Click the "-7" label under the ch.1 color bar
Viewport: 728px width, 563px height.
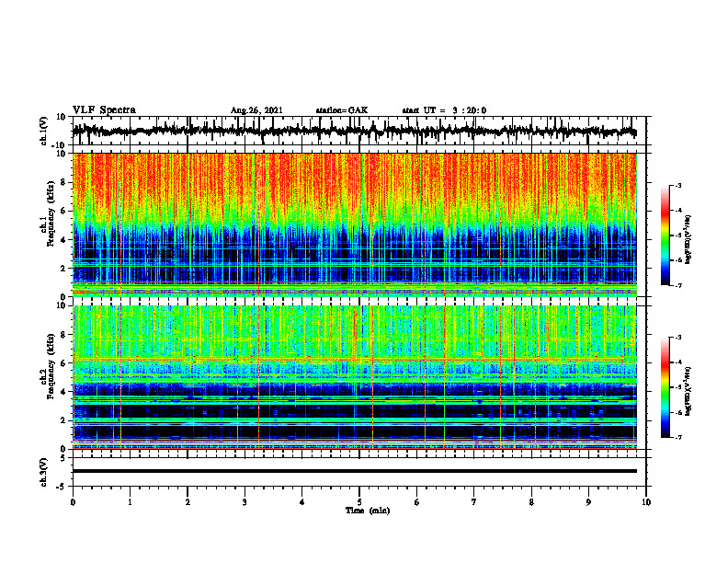(677, 285)
